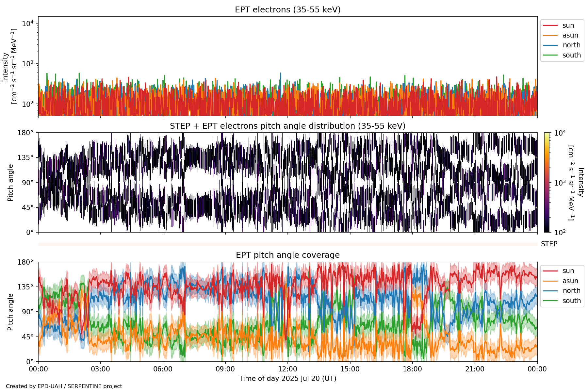Click the 'Time of day 2025 Jul 20 (UT)' axis label

point(287,379)
